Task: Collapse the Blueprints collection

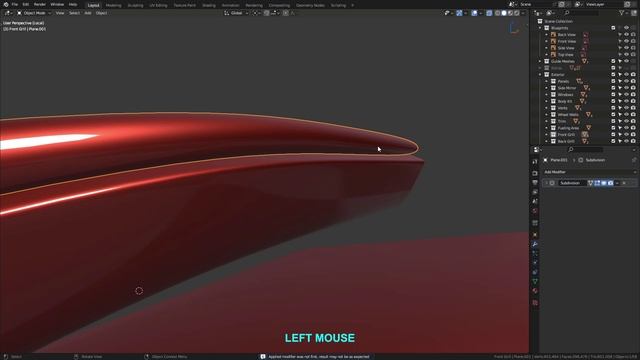Action: click(x=540, y=28)
